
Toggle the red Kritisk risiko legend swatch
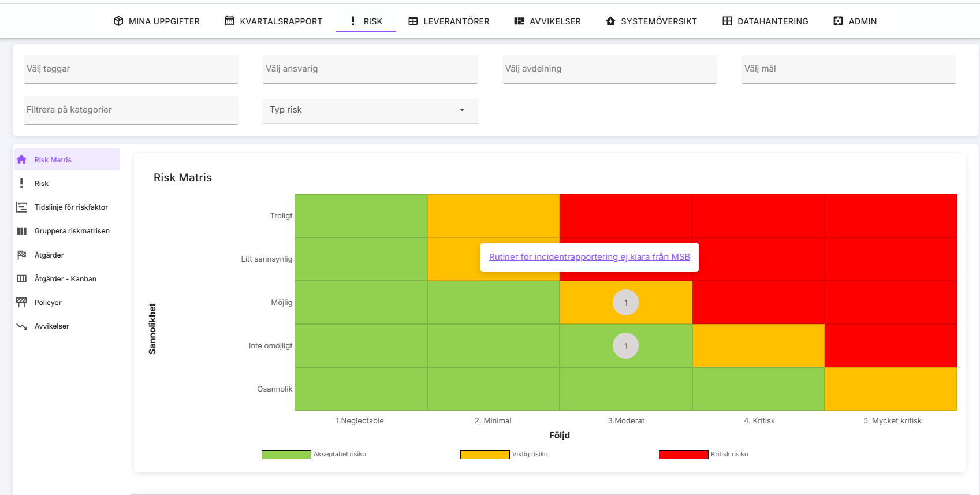[683, 455]
